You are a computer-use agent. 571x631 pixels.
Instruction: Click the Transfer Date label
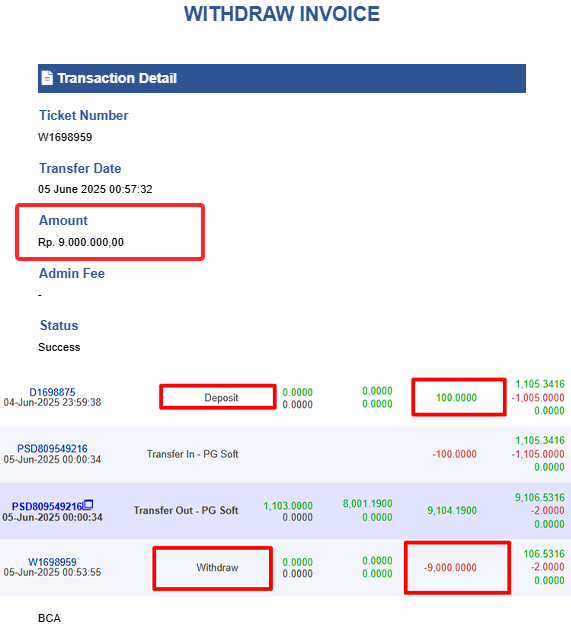80,168
